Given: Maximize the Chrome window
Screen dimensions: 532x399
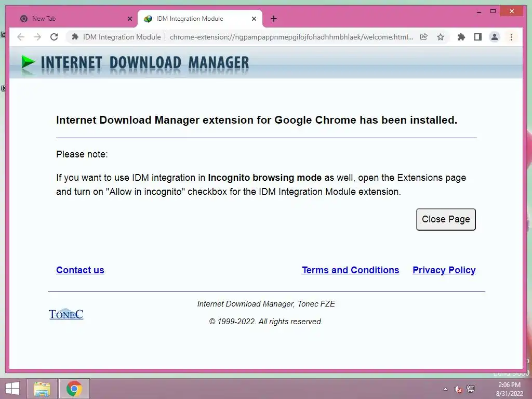Looking at the screenshot, I should [493, 11].
